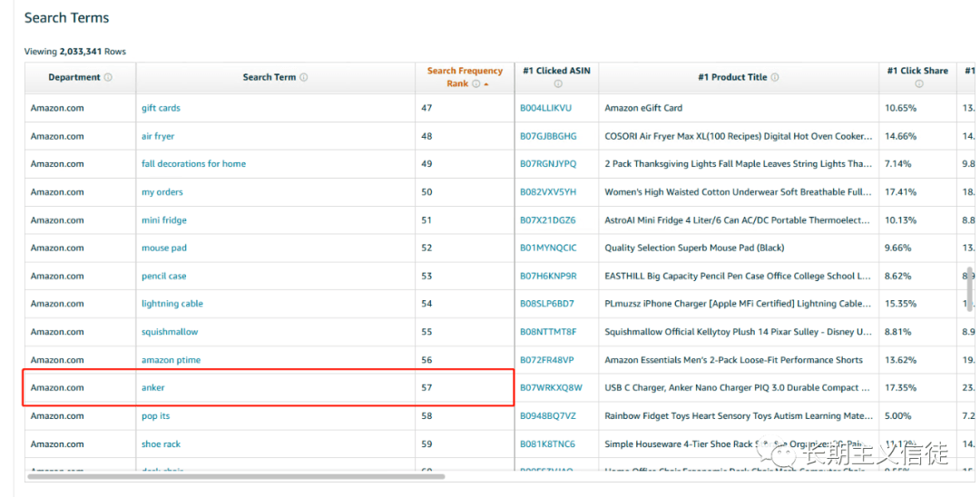The image size is (980, 497).
Task: Click info icon beside Department header
Action: pyautogui.click(x=108, y=77)
